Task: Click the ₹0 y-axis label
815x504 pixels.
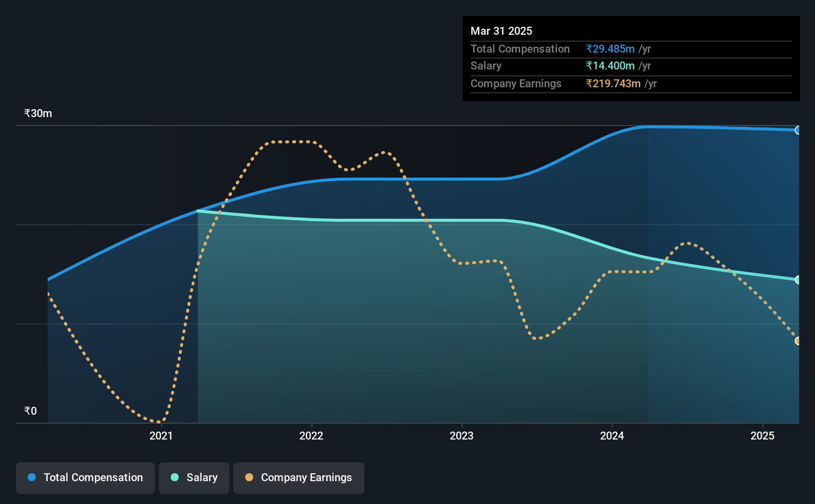Action: click(x=30, y=411)
